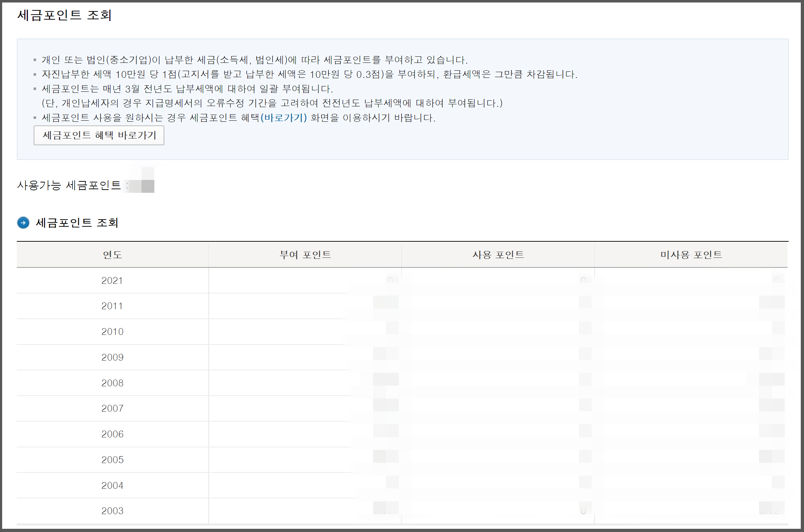Click notice line starting 개인 또는 법인
Viewport: 804px width, 532px height.
(x=255, y=60)
